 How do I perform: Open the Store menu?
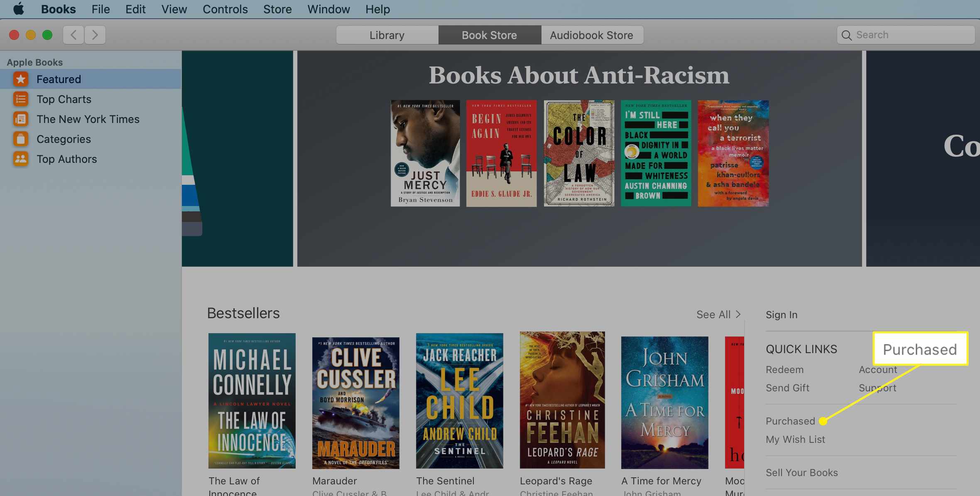pos(277,9)
